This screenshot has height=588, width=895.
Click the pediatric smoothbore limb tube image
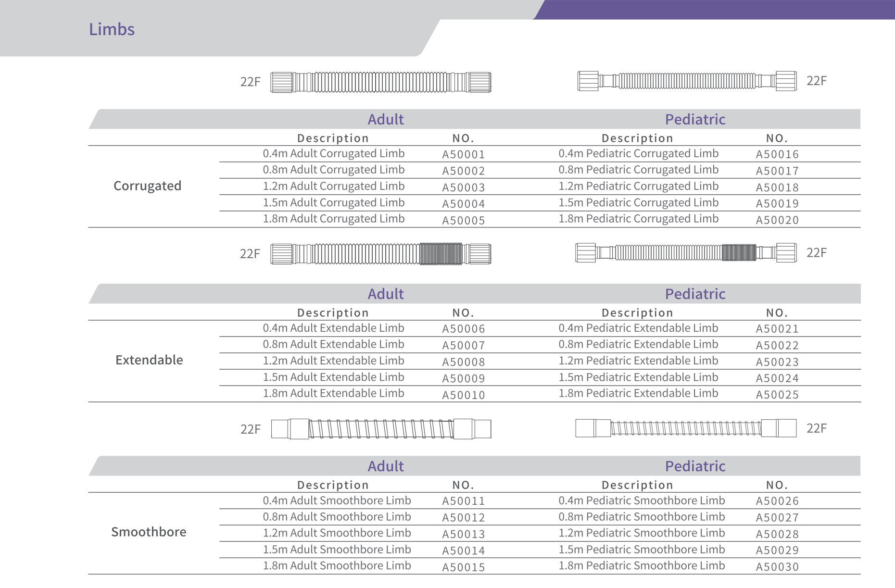pyautogui.click(x=686, y=428)
